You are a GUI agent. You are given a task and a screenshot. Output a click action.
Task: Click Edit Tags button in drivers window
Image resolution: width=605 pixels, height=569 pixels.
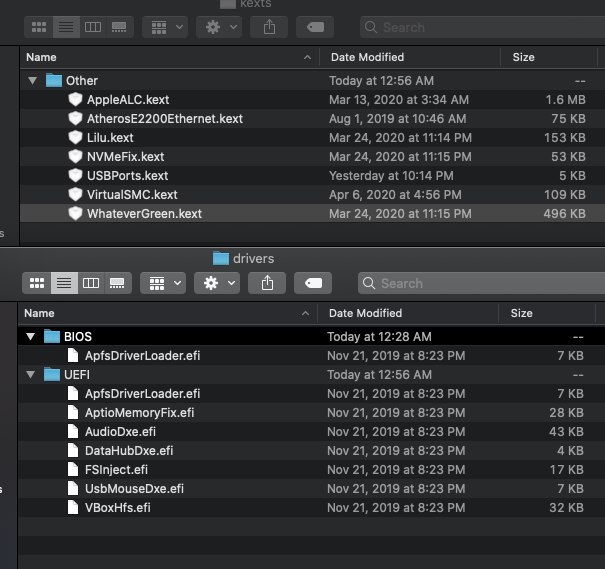coord(313,283)
